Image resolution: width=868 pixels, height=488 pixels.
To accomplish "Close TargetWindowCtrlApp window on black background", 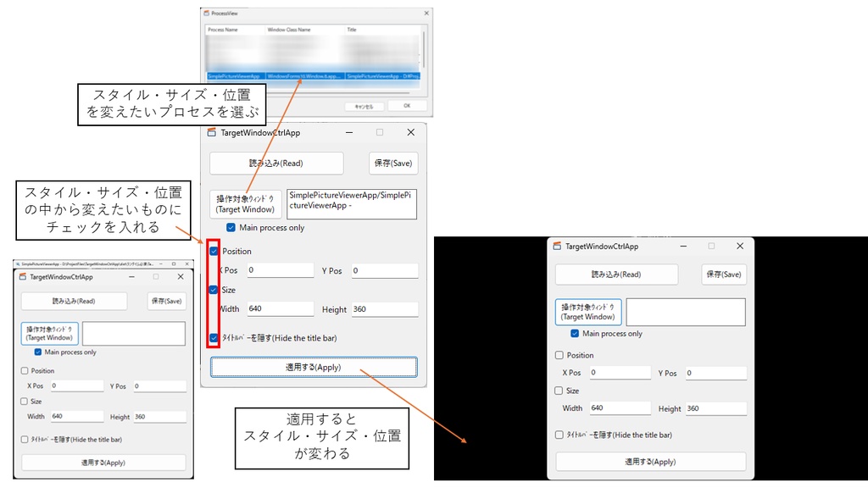I will pyautogui.click(x=739, y=246).
